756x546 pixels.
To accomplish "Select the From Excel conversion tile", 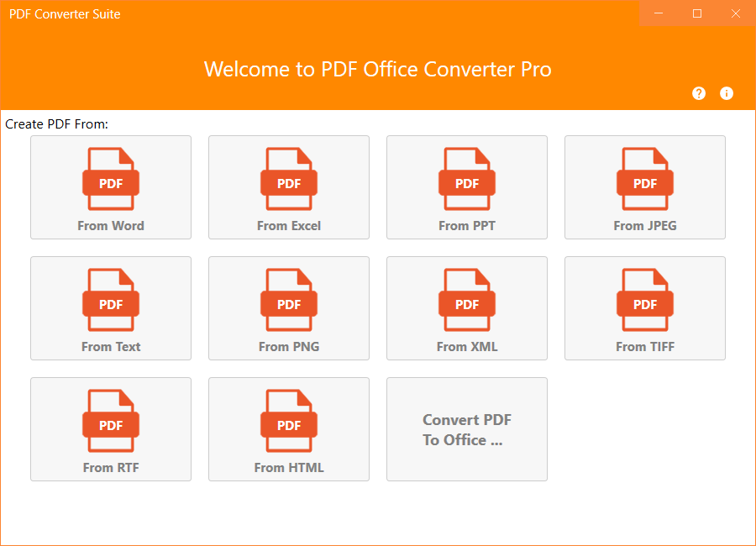I will pyautogui.click(x=288, y=186).
